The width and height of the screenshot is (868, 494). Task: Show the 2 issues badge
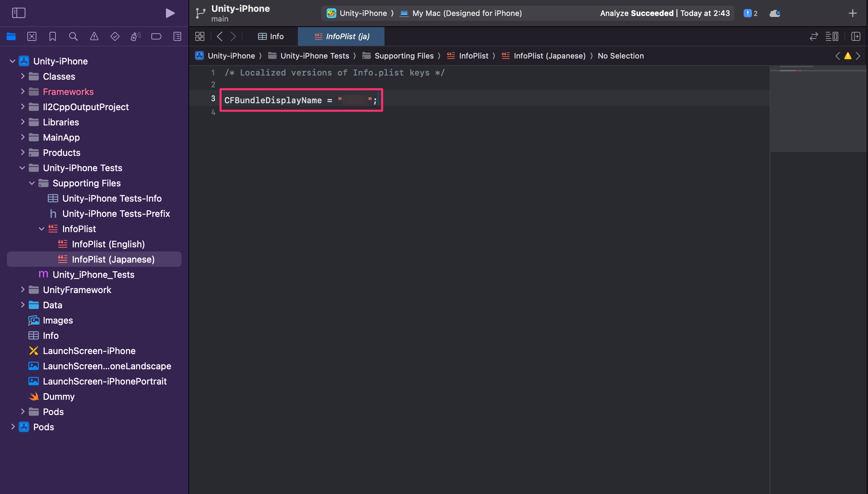(x=751, y=13)
